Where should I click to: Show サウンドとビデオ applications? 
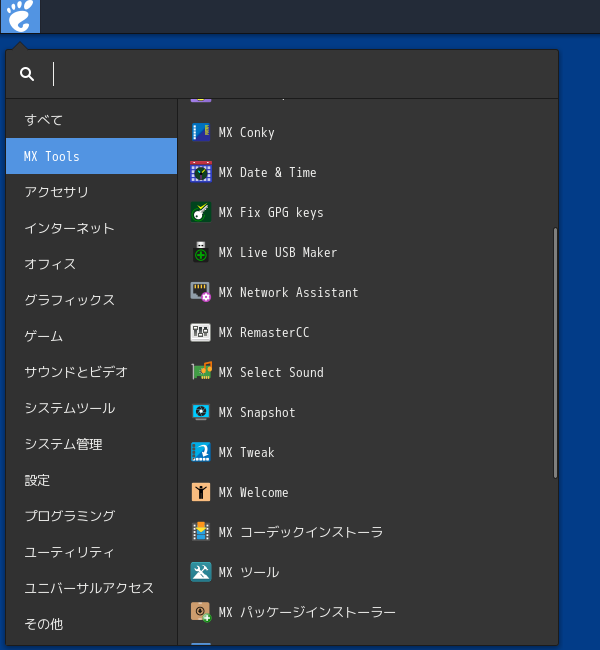(92, 372)
